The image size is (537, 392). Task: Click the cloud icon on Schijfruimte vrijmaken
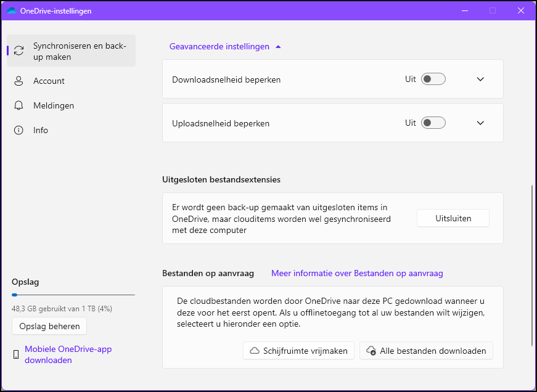tap(254, 351)
